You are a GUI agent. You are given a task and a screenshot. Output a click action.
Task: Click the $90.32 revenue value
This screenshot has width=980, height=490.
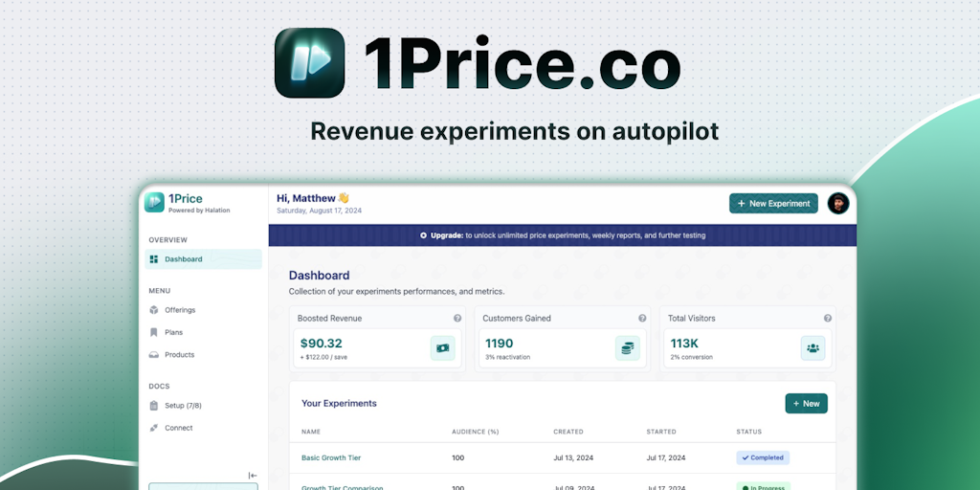[x=322, y=344]
